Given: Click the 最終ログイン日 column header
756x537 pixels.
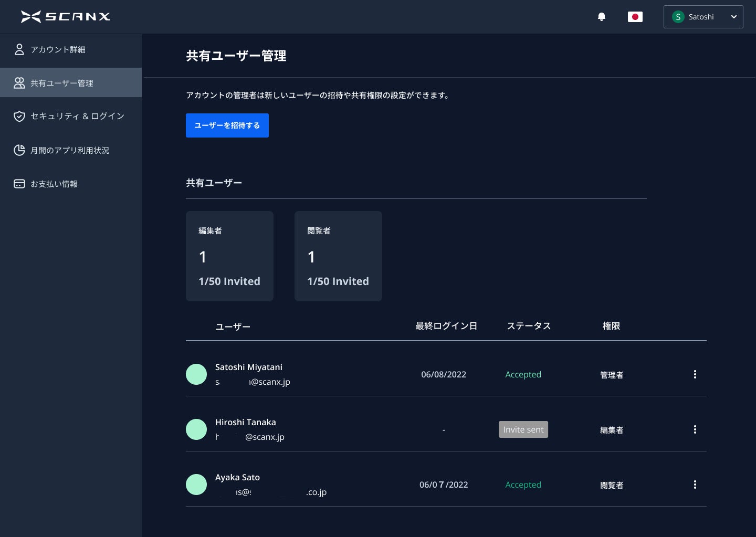Looking at the screenshot, I should point(446,326).
